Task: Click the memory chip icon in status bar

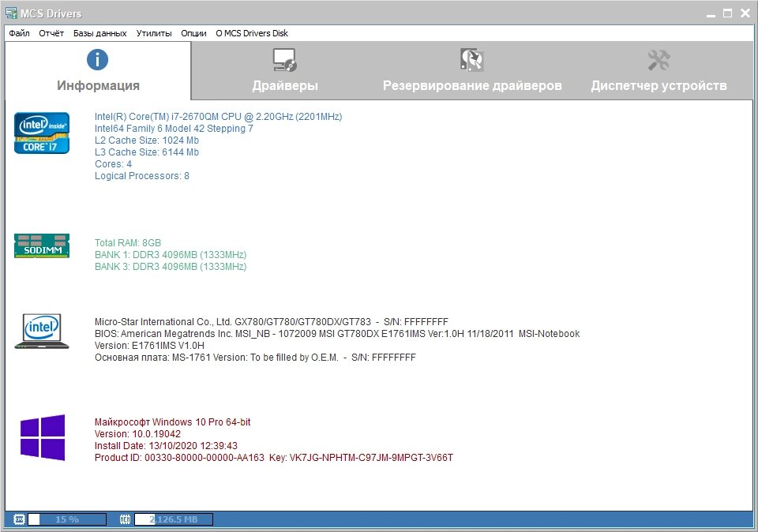Action: pyautogui.click(x=125, y=519)
